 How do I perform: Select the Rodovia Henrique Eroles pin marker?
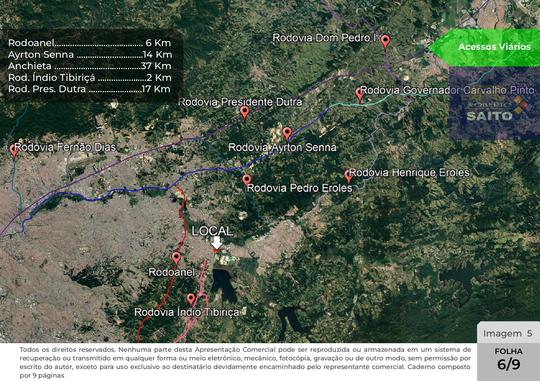tap(348, 176)
